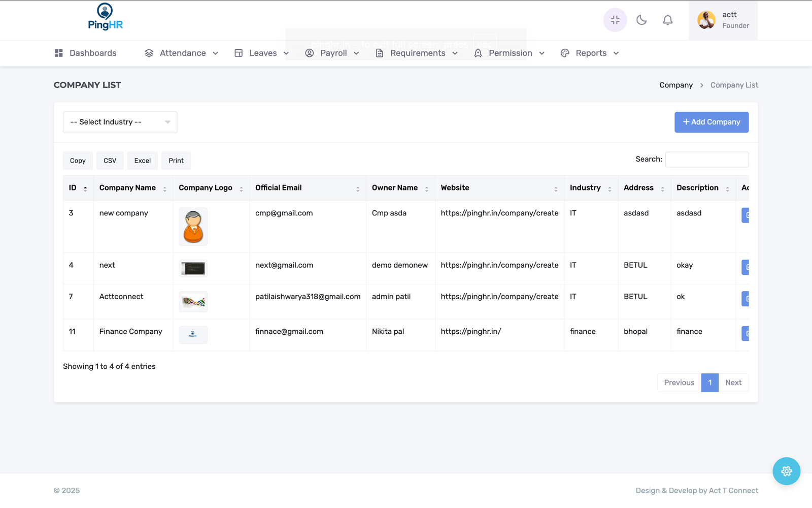Screen dimensions: 812x508
Task: Click inside the Search input field
Action: coord(706,160)
